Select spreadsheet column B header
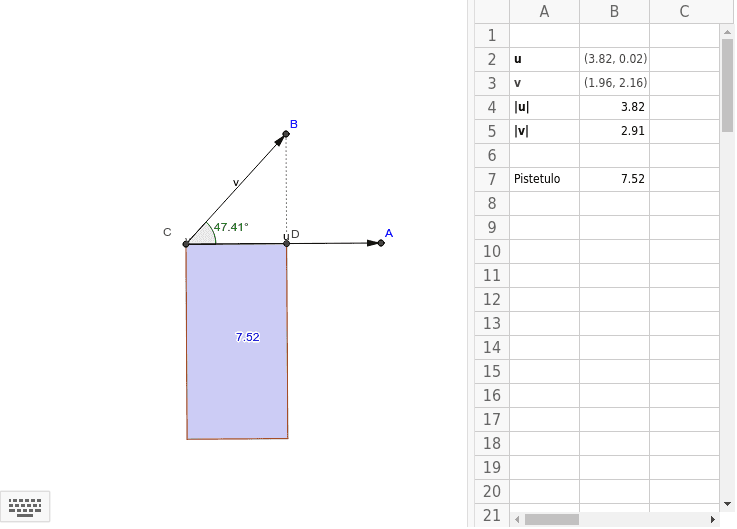This screenshot has width=737, height=529. point(614,11)
